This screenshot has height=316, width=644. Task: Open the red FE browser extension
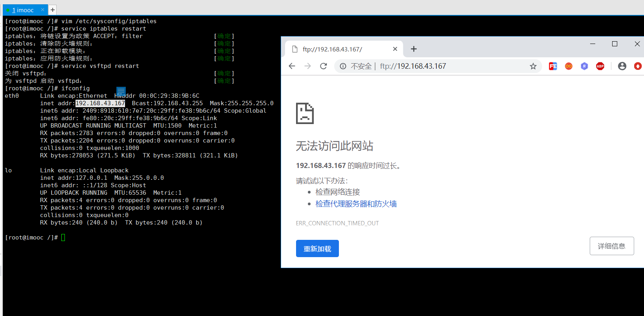pos(553,66)
